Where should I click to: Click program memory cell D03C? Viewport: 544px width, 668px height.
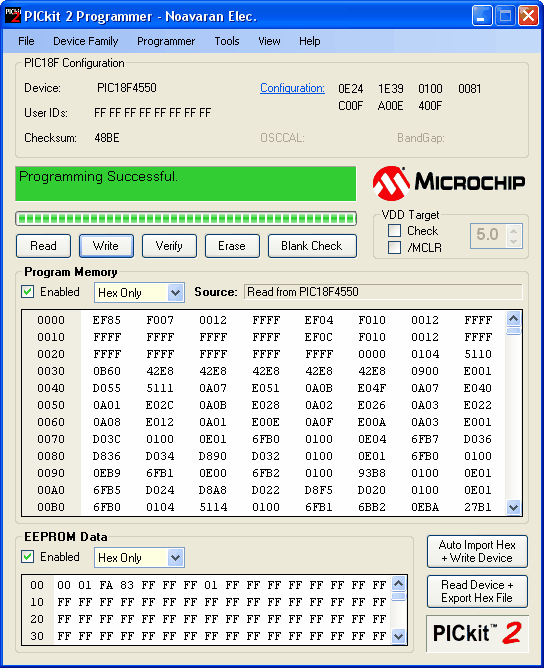(x=107, y=439)
